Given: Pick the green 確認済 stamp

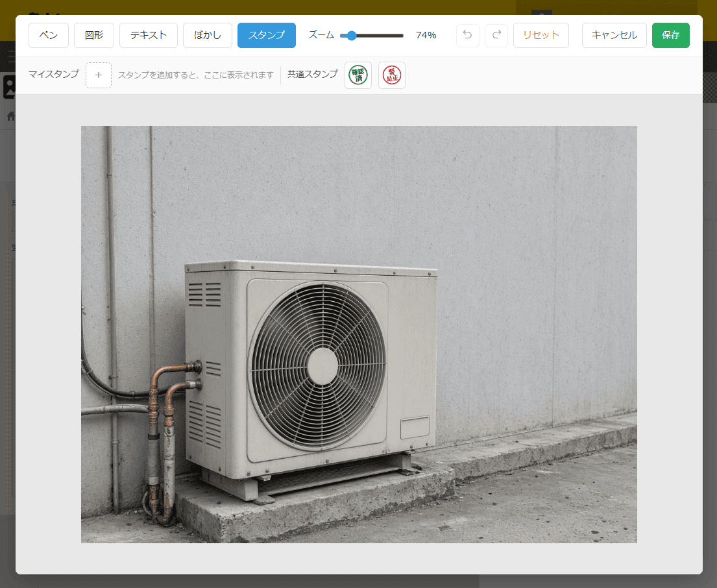Looking at the screenshot, I should (x=358, y=75).
